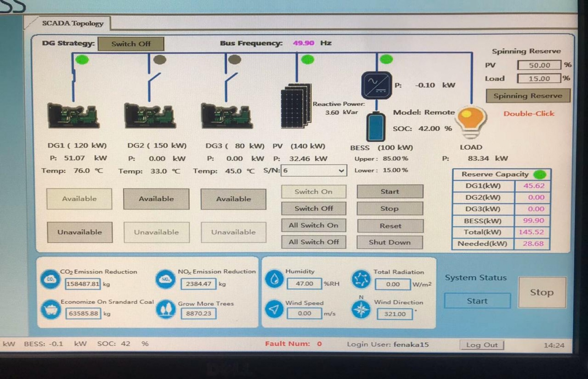Click the PV spinning reserve input field

click(539, 65)
